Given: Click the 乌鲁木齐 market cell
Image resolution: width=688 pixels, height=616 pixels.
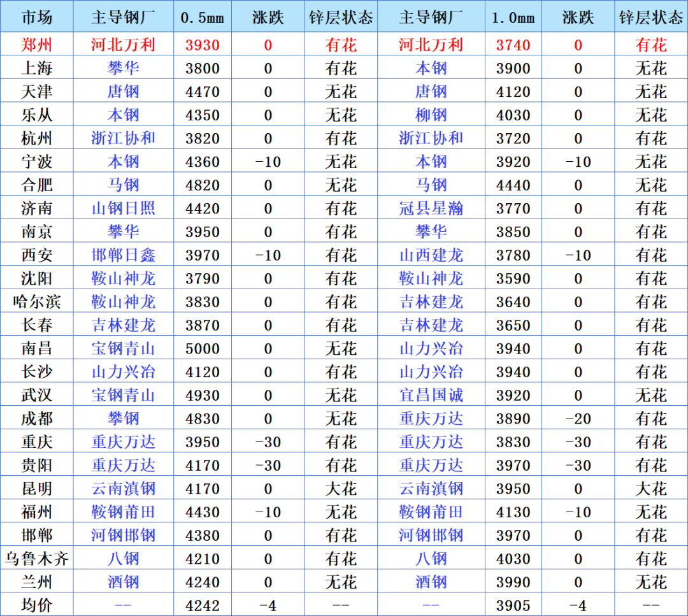Looking at the screenshot, I should (x=37, y=559).
